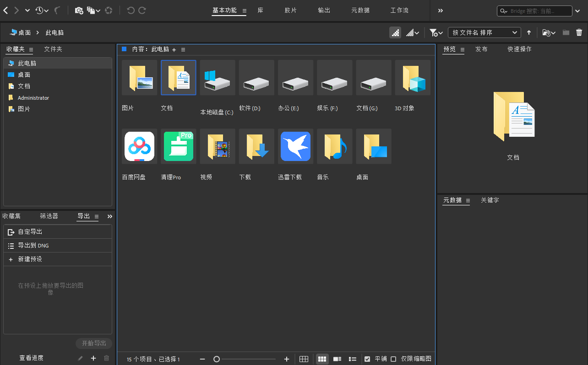Switch to the 元数据 workspace tab
The height and width of the screenshot is (365, 588).
tap(360, 10)
